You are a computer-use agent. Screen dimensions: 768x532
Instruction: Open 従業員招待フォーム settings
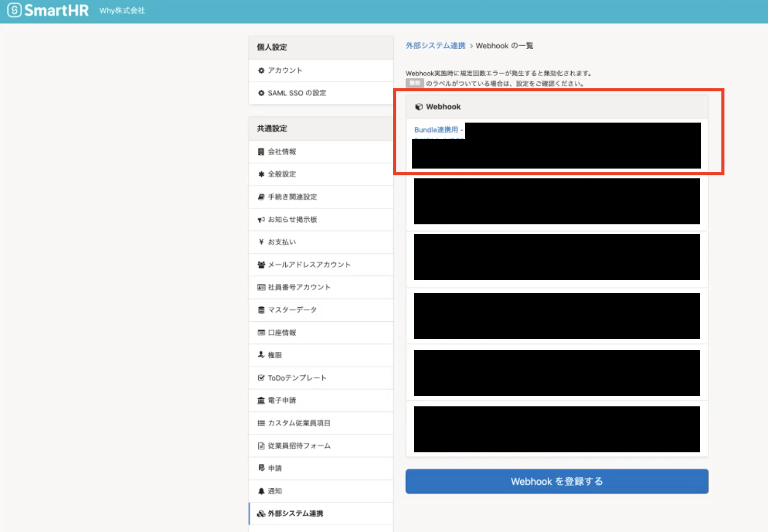pyautogui.click(x=321, y=446)
